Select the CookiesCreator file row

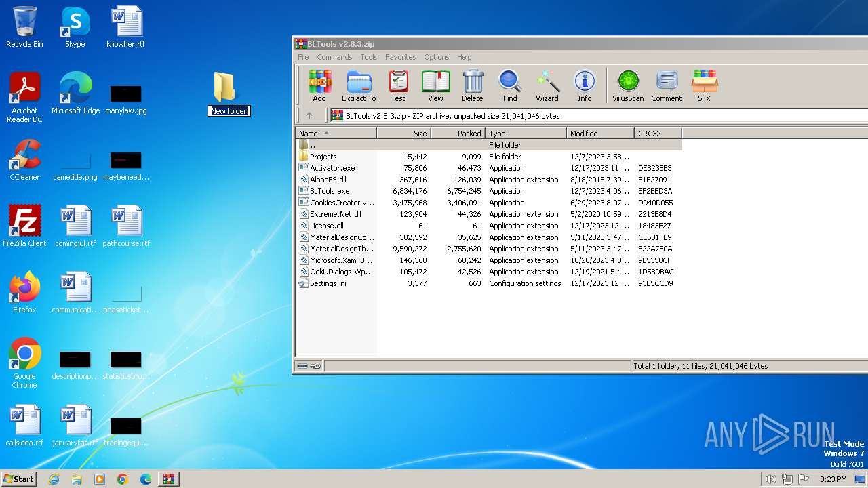489,203
